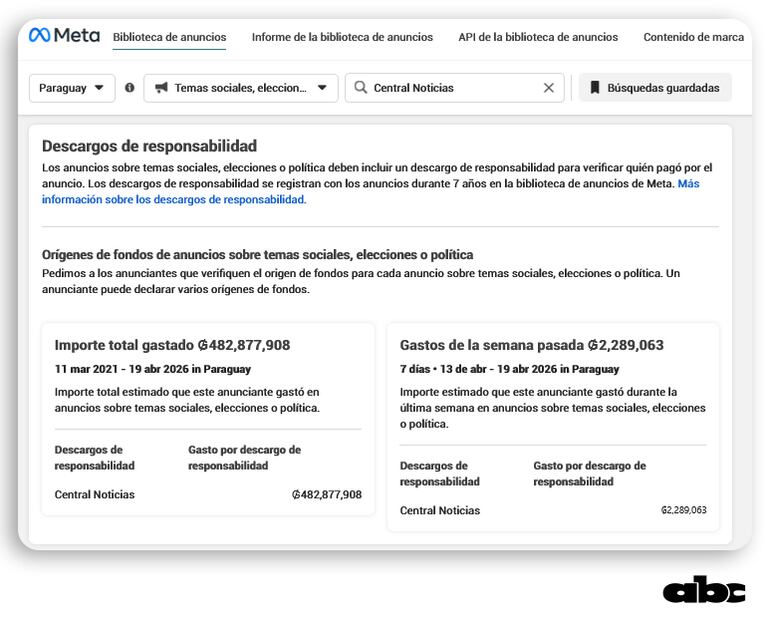This screenshot has width=770, height=628.
Task: Follow the Más información sobre los descargos link
Action: point(370,191)
